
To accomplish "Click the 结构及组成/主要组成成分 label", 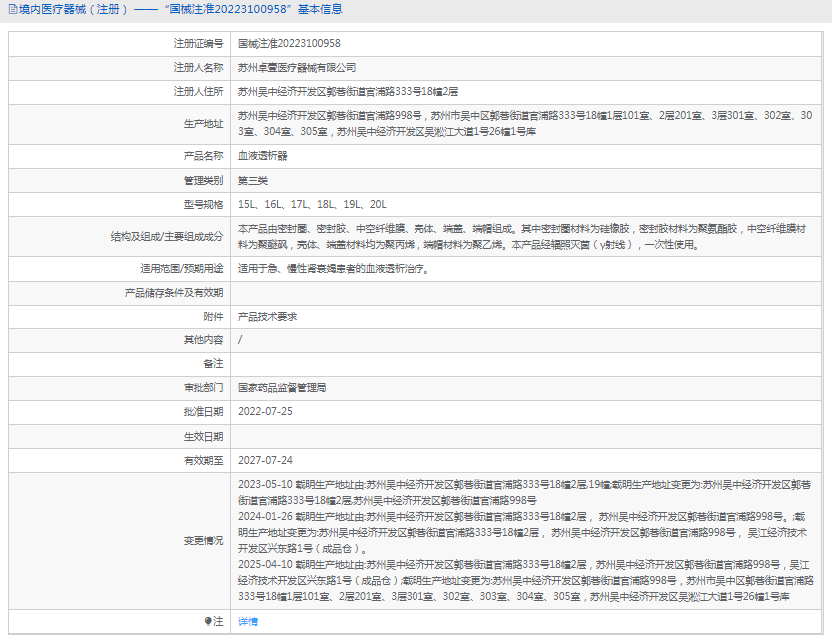I will pyautogui.click(x=167, y=236).
